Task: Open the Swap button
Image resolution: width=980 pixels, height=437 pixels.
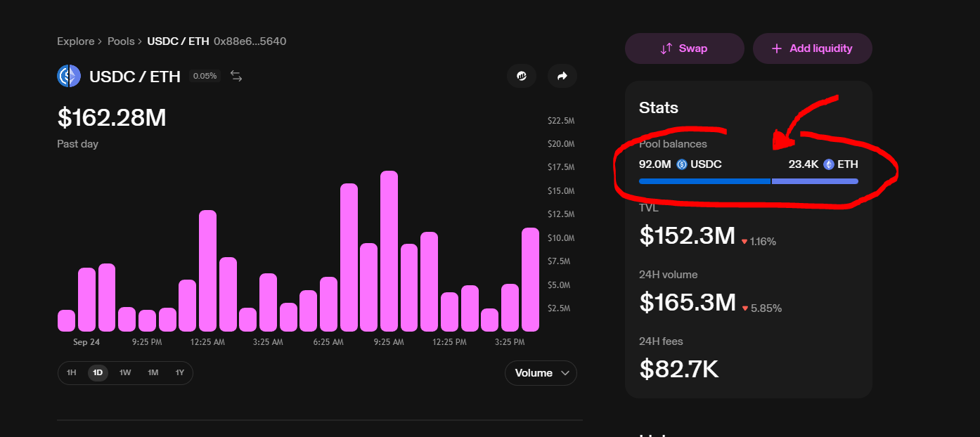Action: pyautogui.click(x=685, y=48)
